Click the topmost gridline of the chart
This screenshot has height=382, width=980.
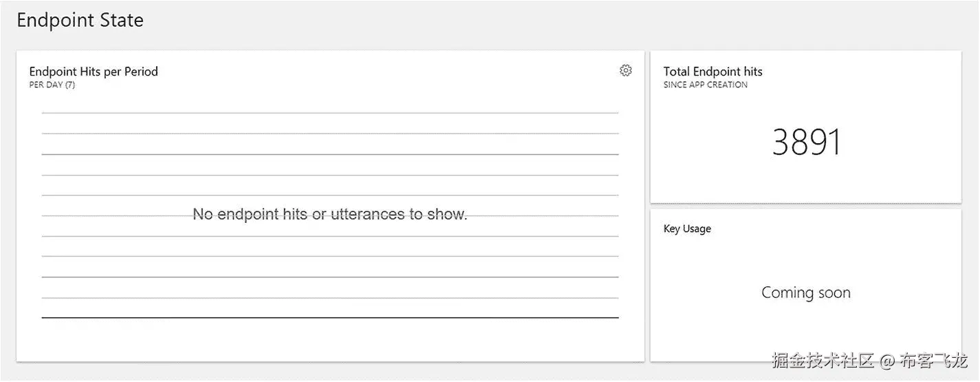[330, 112]
